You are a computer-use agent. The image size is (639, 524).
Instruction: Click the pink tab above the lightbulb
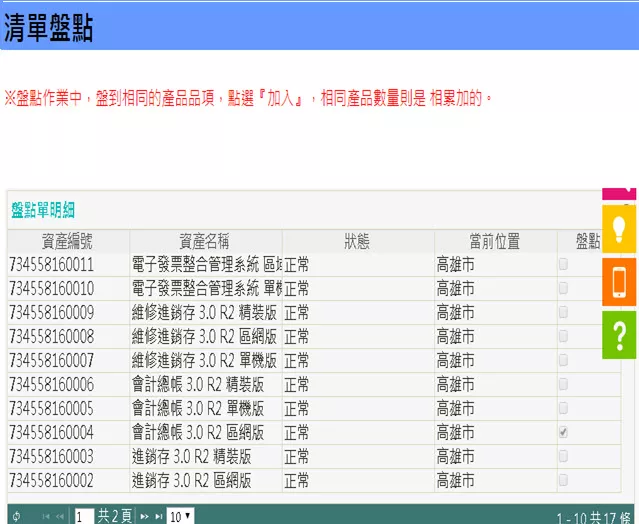click(x=619, y=192)
